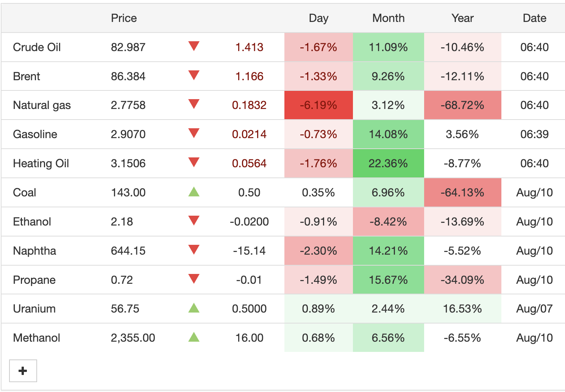Click Naphtha day change -2.30%
Screen dimensions: 565x392
(x=318, y=251)
